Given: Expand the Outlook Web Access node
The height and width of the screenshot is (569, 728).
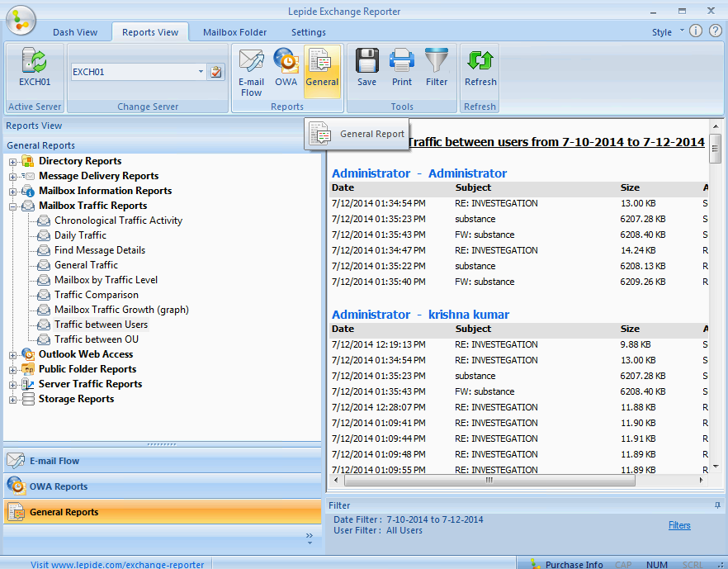Looking at the screenshot, I should click(12, 355).
